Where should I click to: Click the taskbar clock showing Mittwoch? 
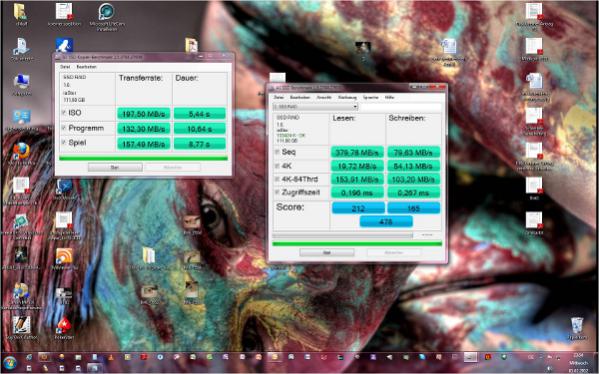[578, 363]
